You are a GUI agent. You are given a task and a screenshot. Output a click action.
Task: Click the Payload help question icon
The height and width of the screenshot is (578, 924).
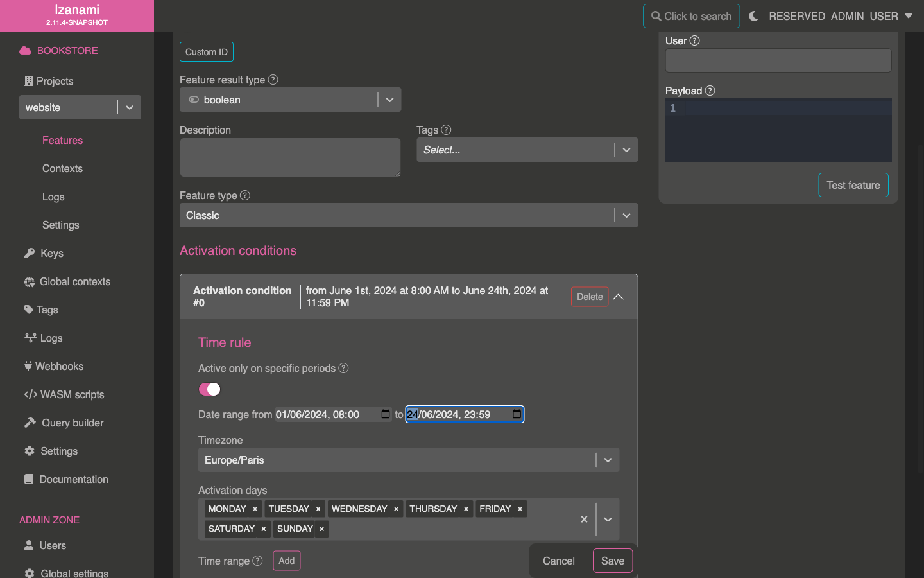[x=710, y=91]
